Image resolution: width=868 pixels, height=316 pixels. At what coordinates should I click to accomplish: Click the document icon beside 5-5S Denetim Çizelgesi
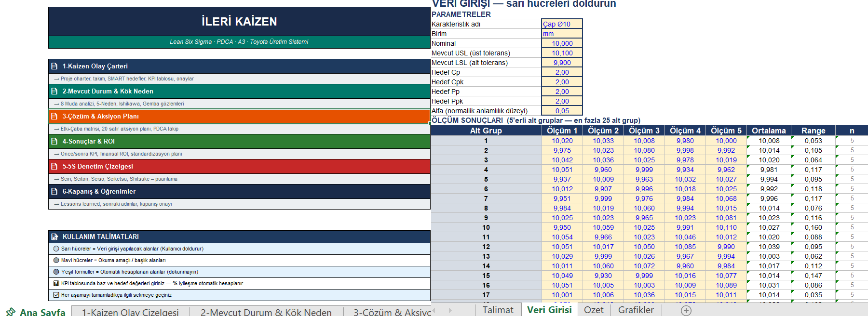click(x=54, y=166)
